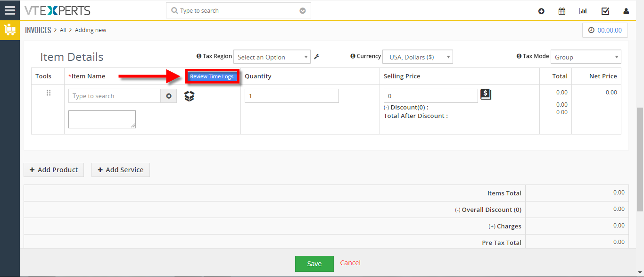Open the tasks checkmark icon
The height and width of the screenshot is (277, 644).
pyautogui.click(x=605, y=11)
